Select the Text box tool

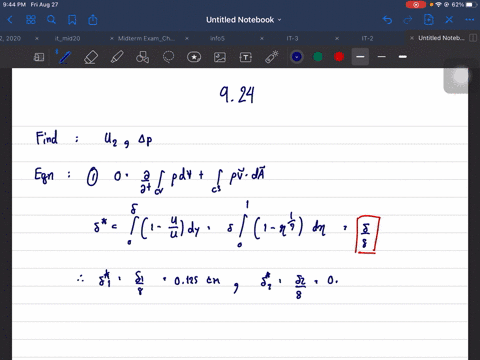246,57
